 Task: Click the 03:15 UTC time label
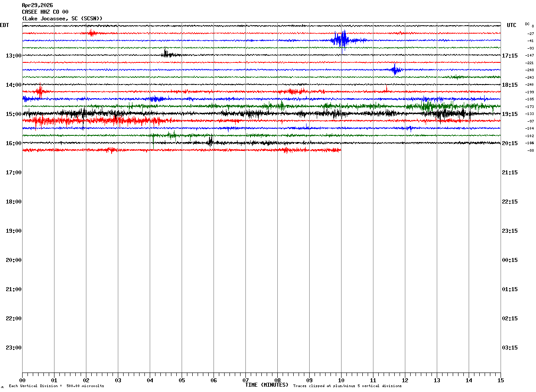point(510,348)
